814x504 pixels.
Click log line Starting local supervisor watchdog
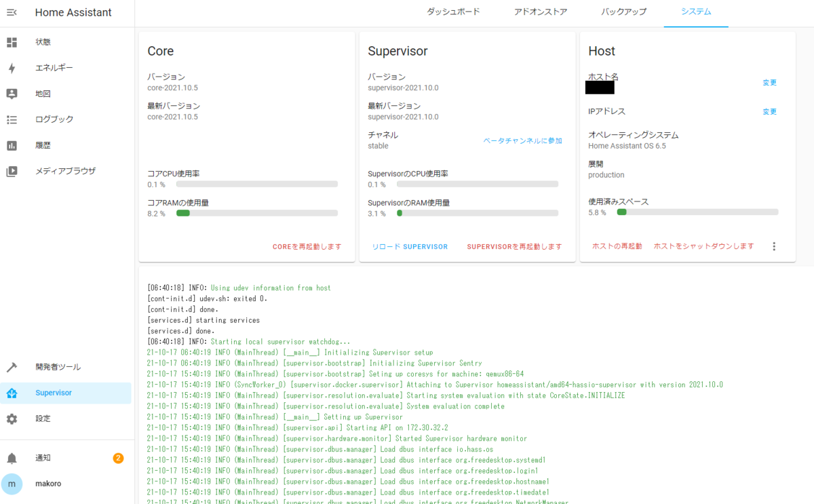[x=280, y=341]
